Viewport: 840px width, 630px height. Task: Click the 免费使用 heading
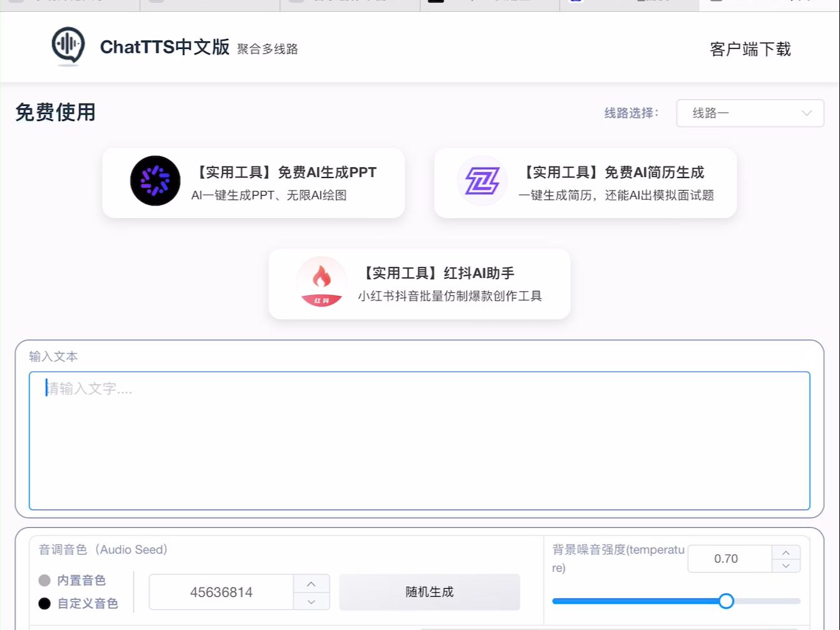click(55, 112)
